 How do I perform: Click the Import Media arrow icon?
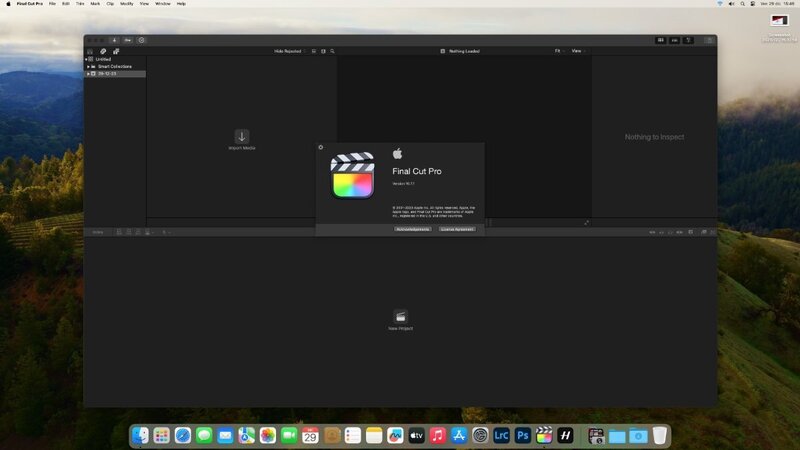coord(242,136)
